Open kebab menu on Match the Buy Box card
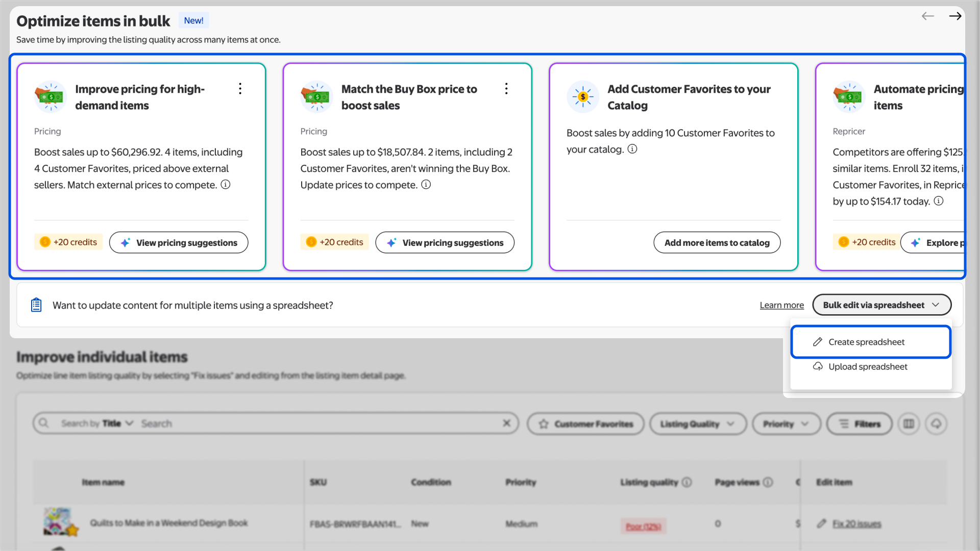The width and height of the screenshot is (980, 551). pyautogui.click(x=506, y=89)
